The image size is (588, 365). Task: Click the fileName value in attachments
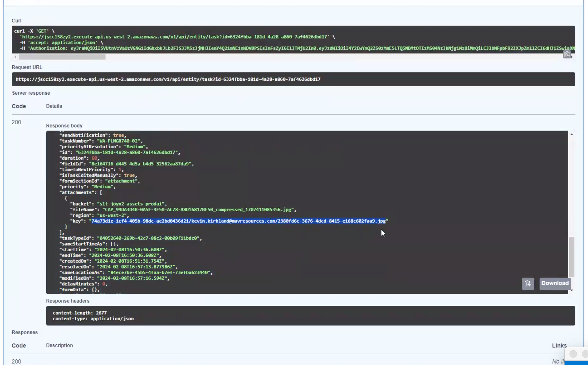coord(197,210)
